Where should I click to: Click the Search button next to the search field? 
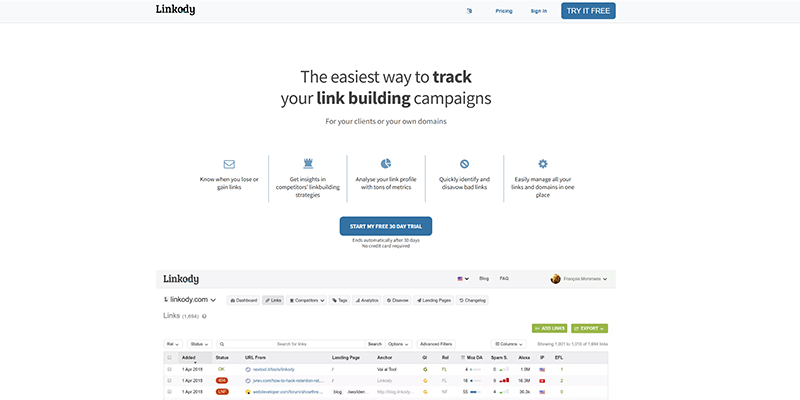pyautogui.click(x=375, y=344)
